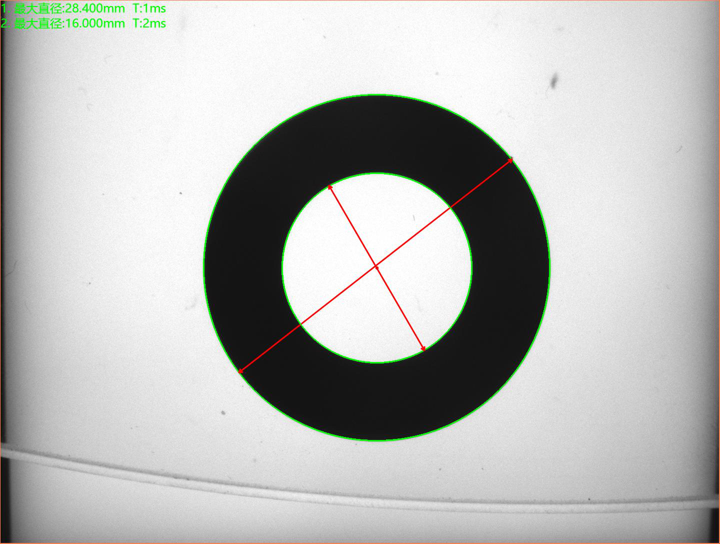Click the leftmost edge of outer green circle
Screen dimensions: 720x544
tap(204, 268)
